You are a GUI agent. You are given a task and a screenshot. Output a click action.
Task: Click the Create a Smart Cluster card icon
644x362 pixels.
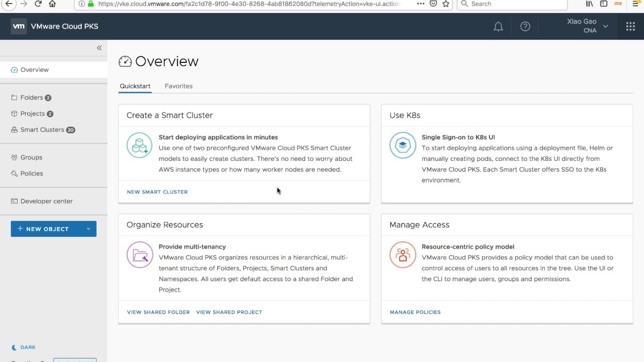point(139,145)
